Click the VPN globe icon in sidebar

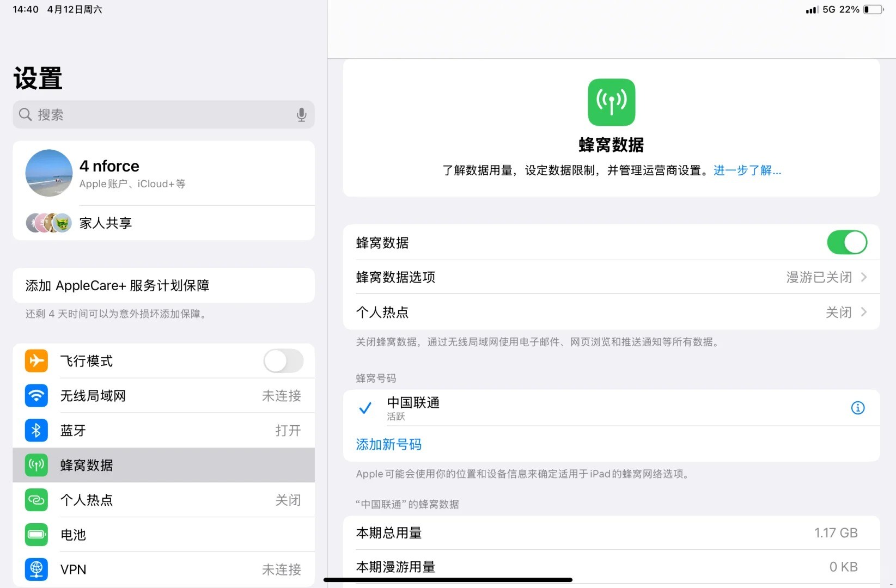pos(36,569)
